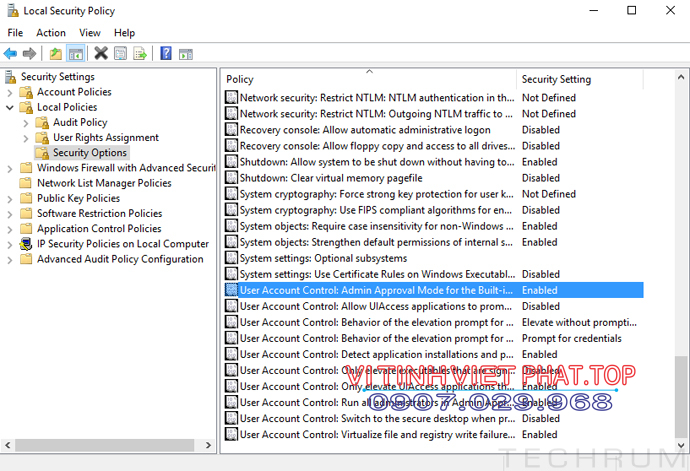Click the Back arrow toolbar icon
Image resolution: width=690 pixels, height=471 pixels.
11,53
